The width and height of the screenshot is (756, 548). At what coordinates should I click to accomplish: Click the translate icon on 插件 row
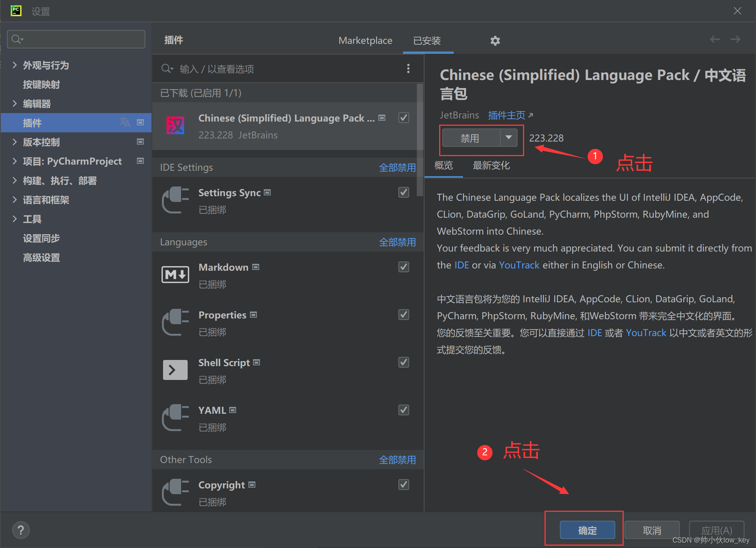[x=125, y=122]
